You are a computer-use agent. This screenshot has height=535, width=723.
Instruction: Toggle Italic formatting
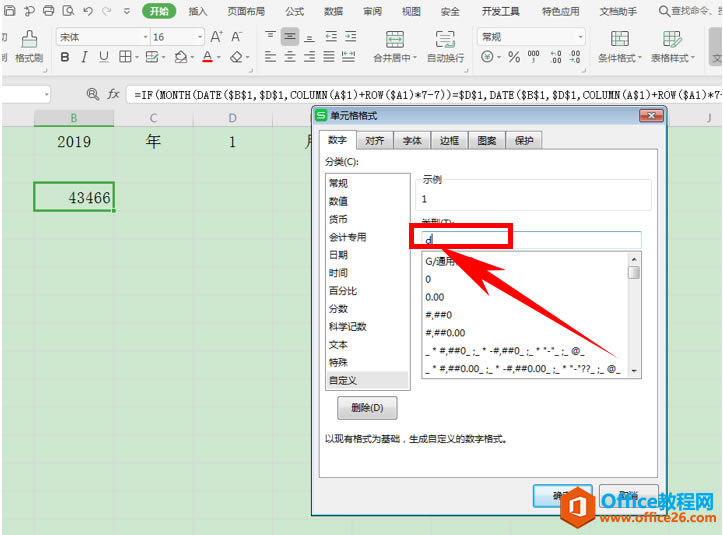84,57
